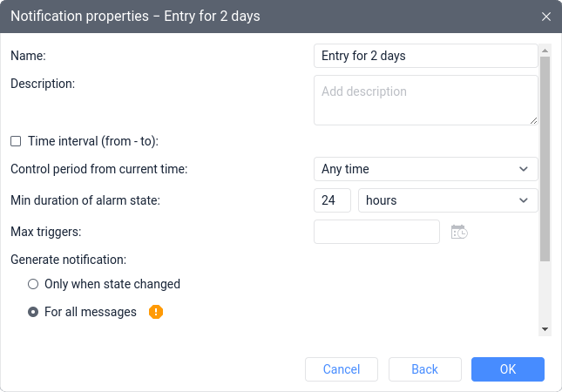This screenshot has width=562, height=392.
Task: Click the Name input field
Action: click(425, 56)
